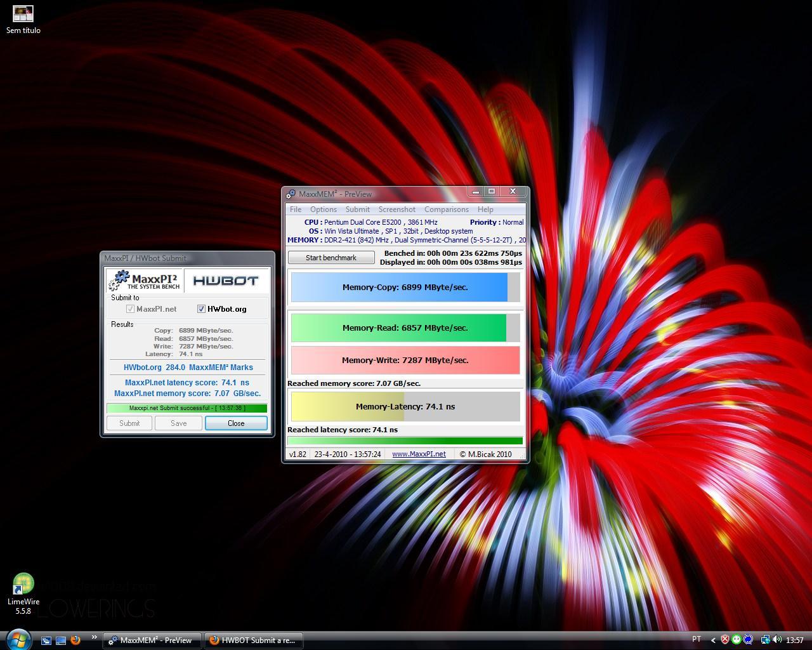Select the LimeWire 5.5.8 desktop shortcut
Viewport: 812px width, 650px height.
[23, 594]
